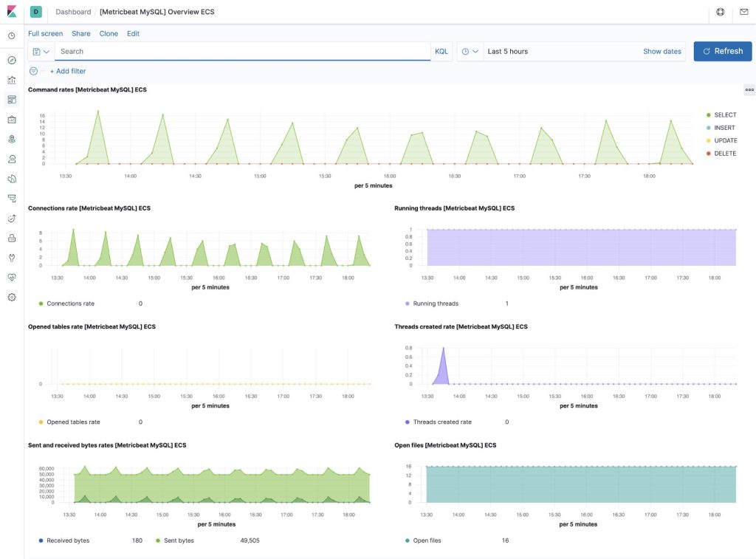756x559 pixels.
Task: Open the quick time range menu
Action: coord(470,52)
